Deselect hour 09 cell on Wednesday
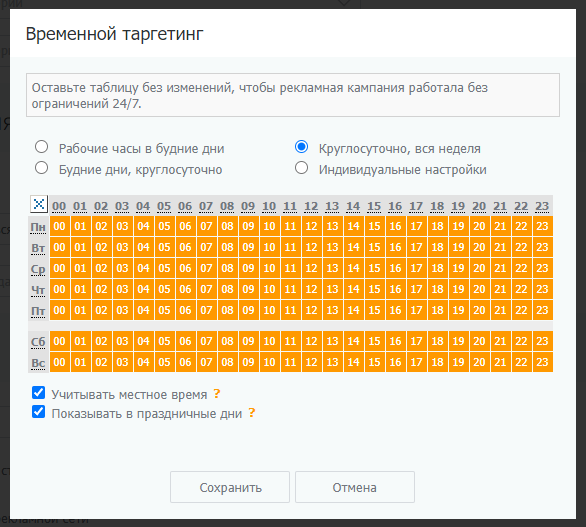This screenshot has width=586, height=527. (x=249, y=268)
